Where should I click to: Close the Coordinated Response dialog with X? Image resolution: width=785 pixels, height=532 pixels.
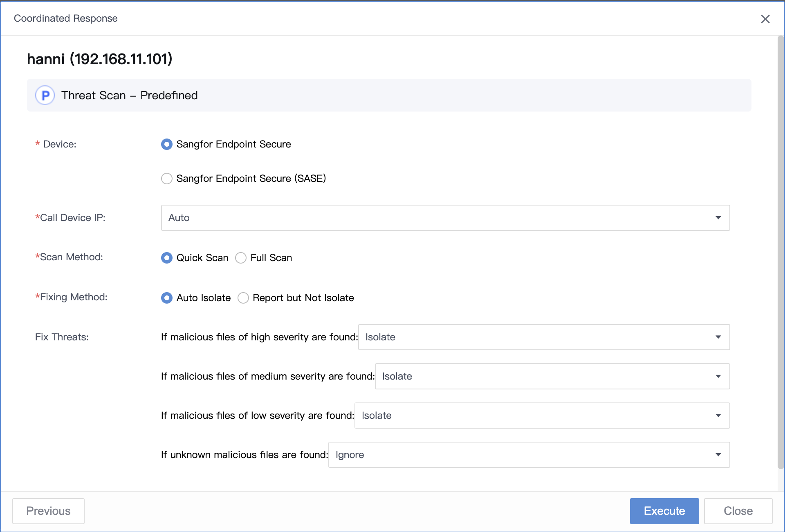[x=765, y=19]
